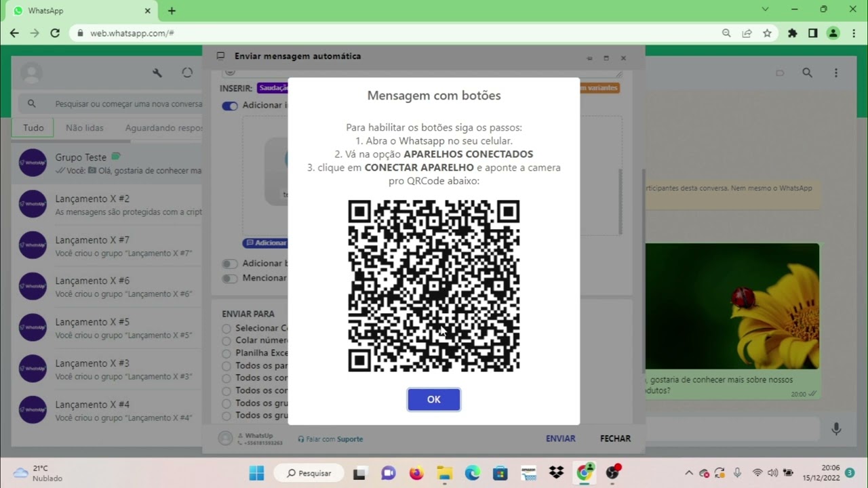Image resolution: width=868 pixels, height=488 pixels.
Task: Click the 'Pesquisar ou começar uma nova conversa' field
Action: [x=110, y=104]
